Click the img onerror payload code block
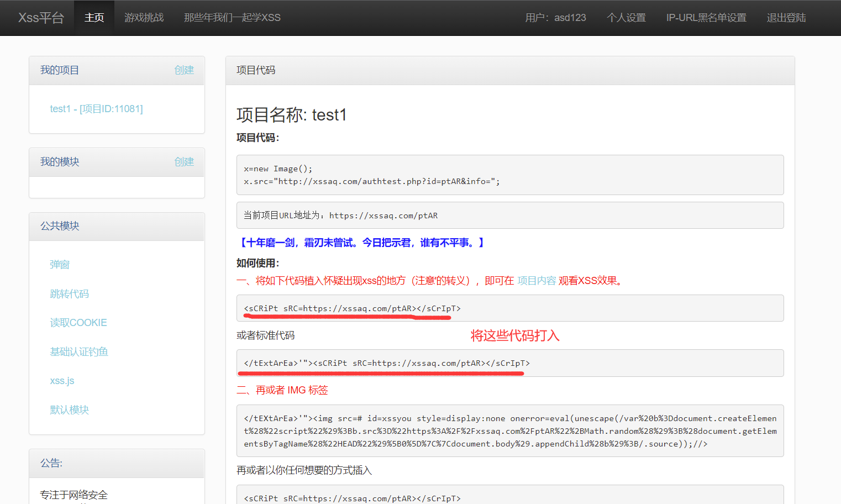This screenshot has width=841, height=504. (x=510, y=431)
